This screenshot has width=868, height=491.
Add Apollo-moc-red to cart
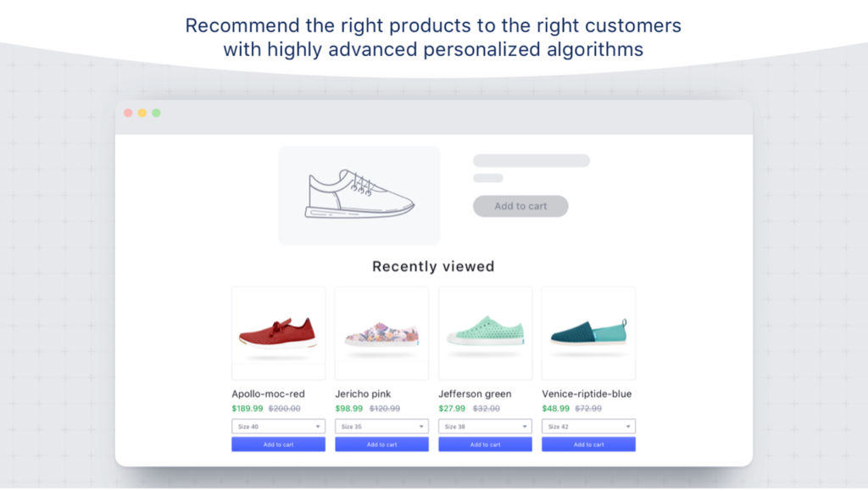[278, 444]
